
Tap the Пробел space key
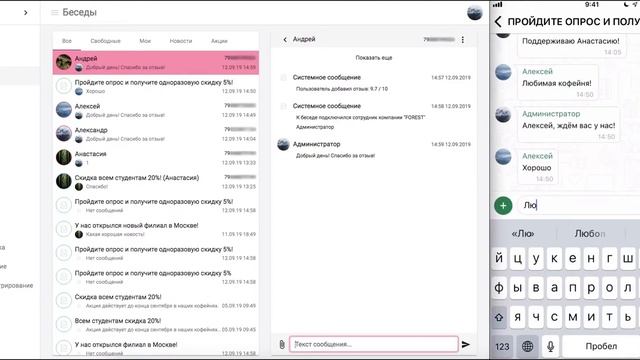pos(601,347)
